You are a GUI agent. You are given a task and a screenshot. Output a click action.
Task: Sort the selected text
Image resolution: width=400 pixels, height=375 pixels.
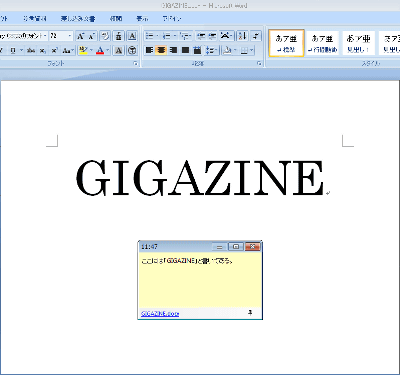click(x=243, y=36)
